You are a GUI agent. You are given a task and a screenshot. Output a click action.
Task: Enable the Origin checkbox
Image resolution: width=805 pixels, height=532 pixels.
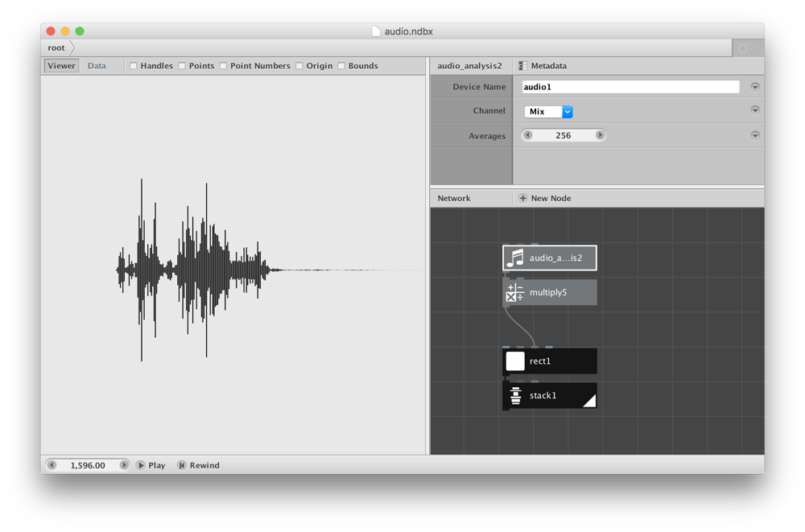coord(299,66)
